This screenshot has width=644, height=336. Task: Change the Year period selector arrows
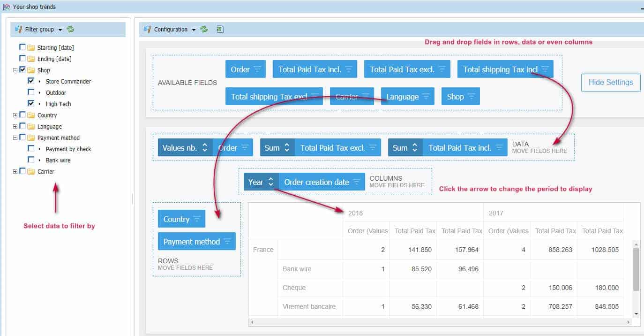tap(270, 182)
